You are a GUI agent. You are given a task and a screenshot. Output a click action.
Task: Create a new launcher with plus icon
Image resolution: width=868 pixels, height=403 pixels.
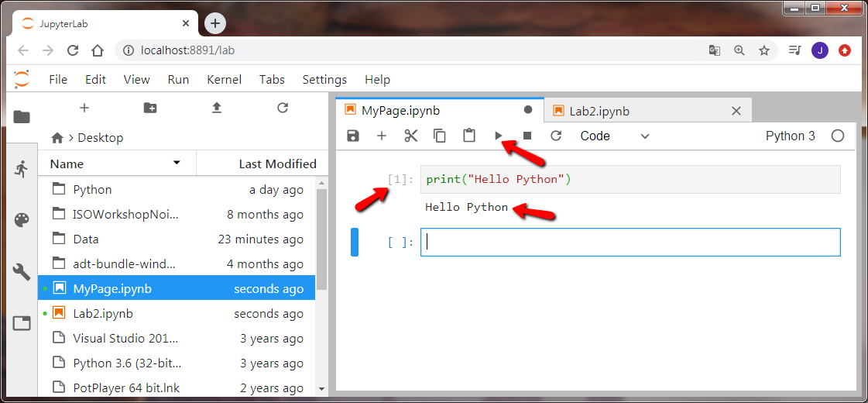pos(84,108)
